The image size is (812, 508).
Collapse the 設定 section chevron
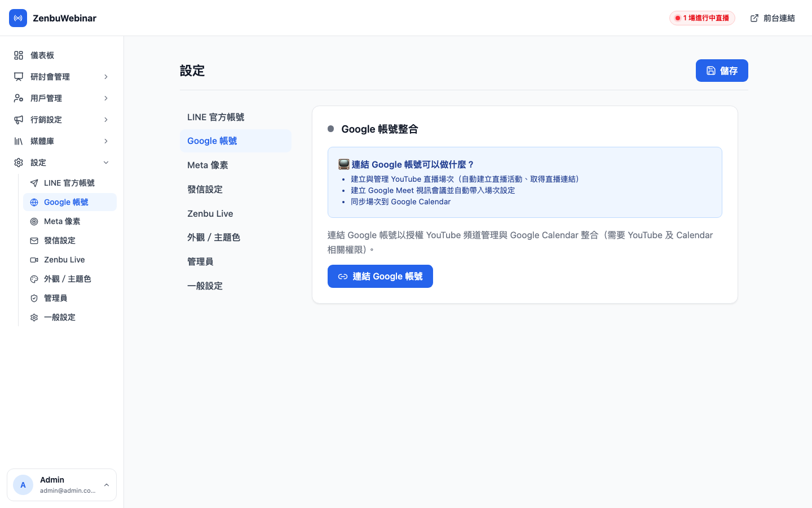pyautogui.click(x=106, y=163)
